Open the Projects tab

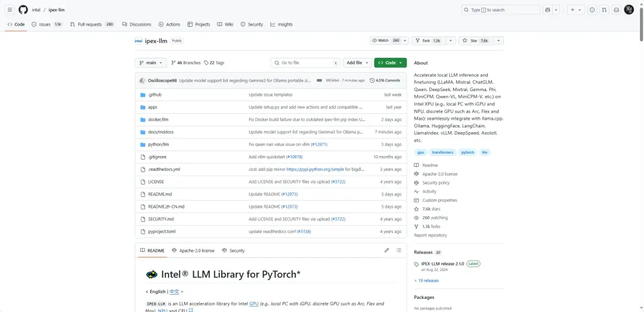[x=199, y=24]
